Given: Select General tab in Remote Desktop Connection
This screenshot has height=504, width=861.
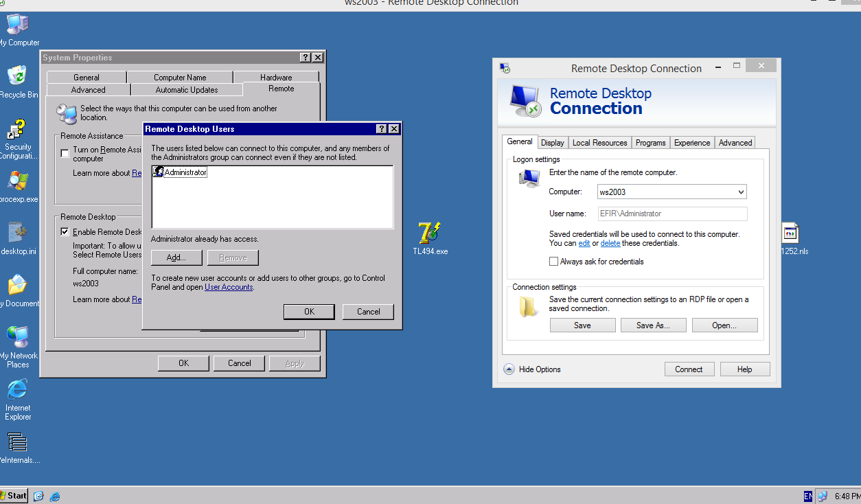Looking at the screenshot, I should coord(519,141).
